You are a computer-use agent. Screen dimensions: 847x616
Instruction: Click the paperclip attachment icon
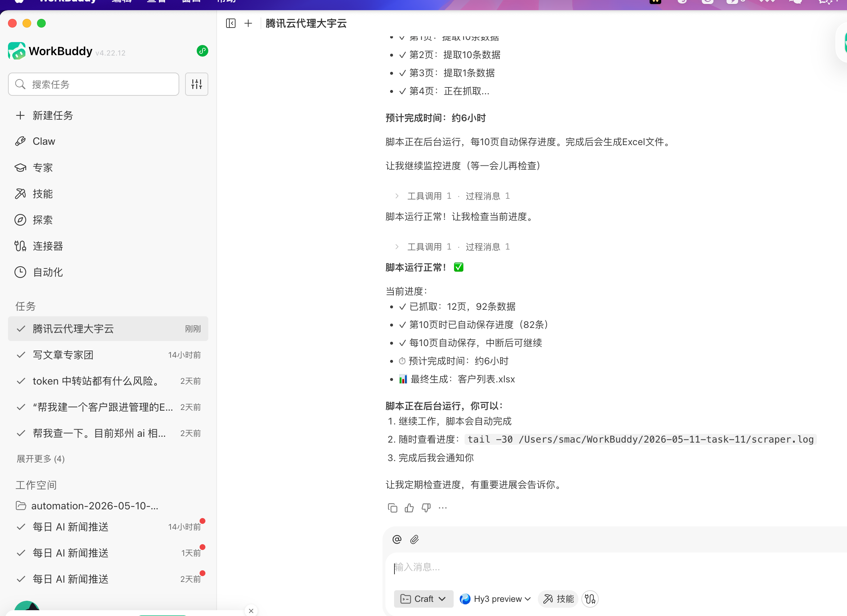pyautogui.click(x=414, y=539)
